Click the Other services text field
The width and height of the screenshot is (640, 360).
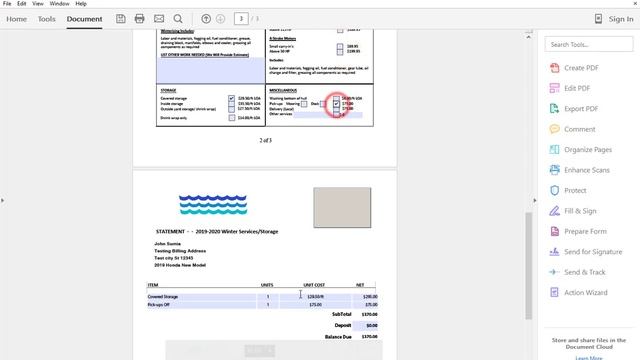tap(328, 115)
